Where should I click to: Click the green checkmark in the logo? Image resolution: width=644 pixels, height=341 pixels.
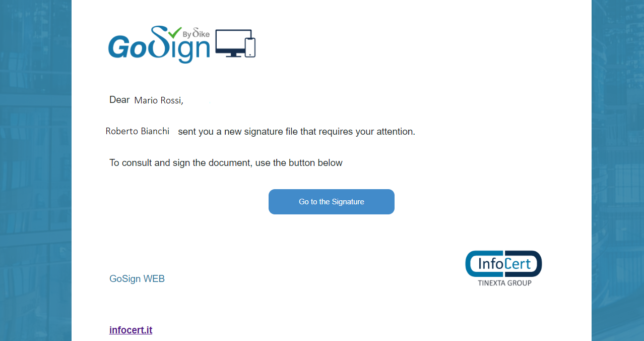(x=174, y=33)
